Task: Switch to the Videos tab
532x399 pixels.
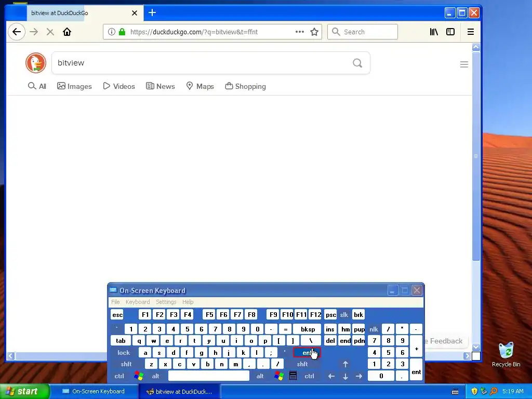Action: 119,86
